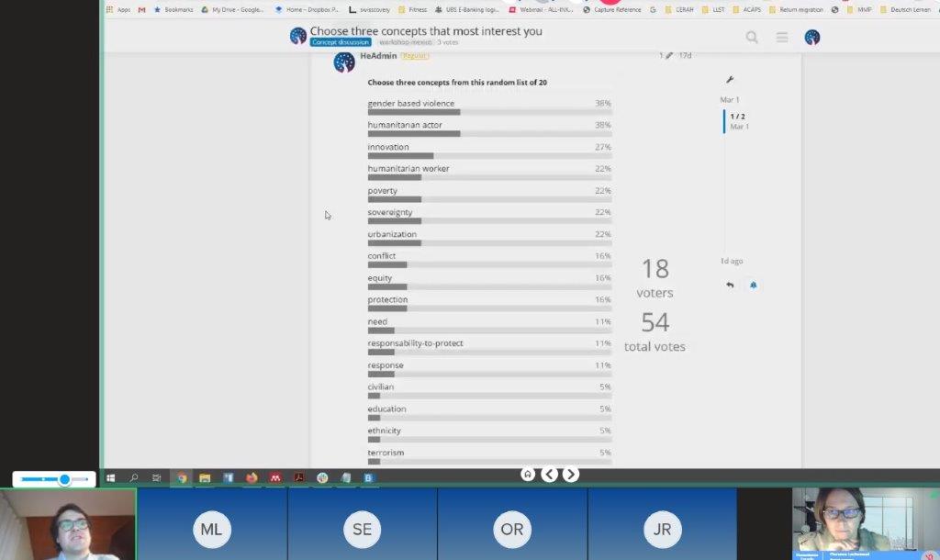Open Adobe Acrobat from the taskbar

tap(298, 478)
